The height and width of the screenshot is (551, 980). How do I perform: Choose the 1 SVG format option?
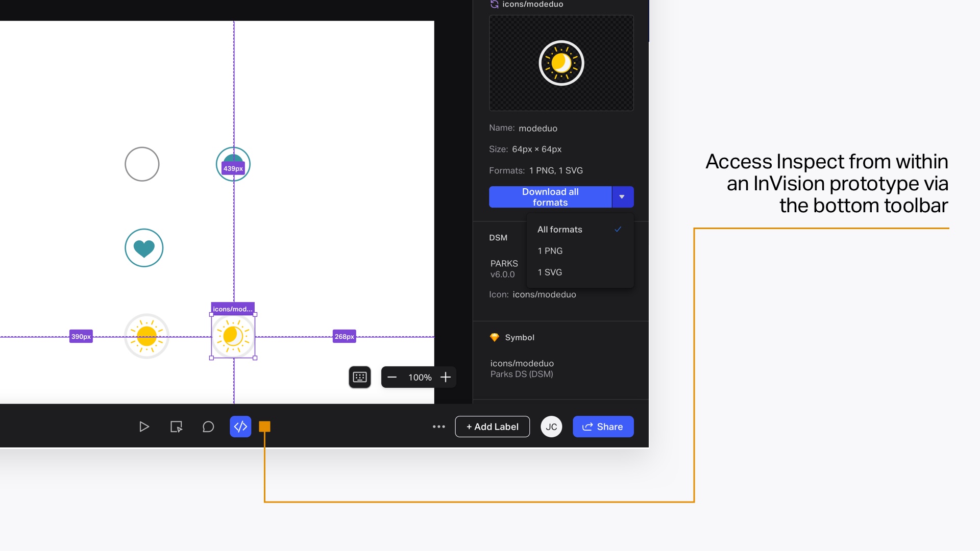pos(550,272)
